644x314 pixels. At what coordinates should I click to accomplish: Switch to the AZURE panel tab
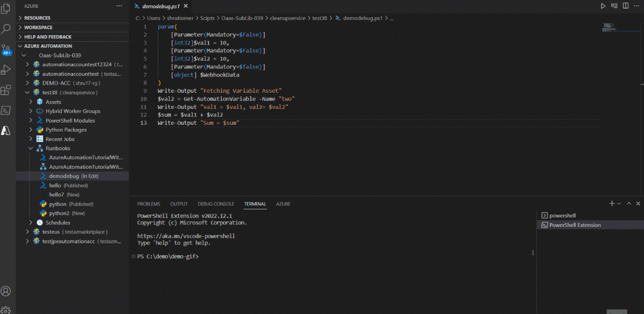click(283, 204)
